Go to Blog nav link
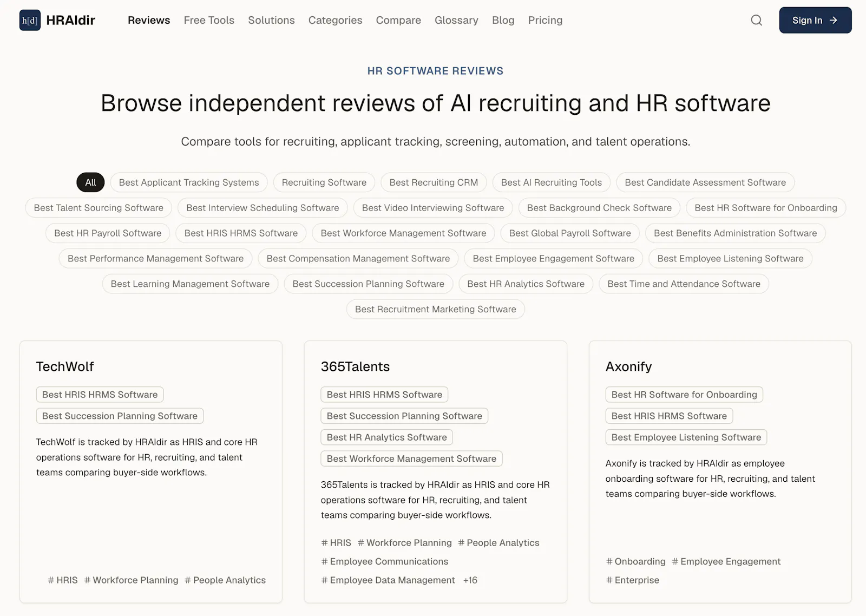 (x=503, y=20)
